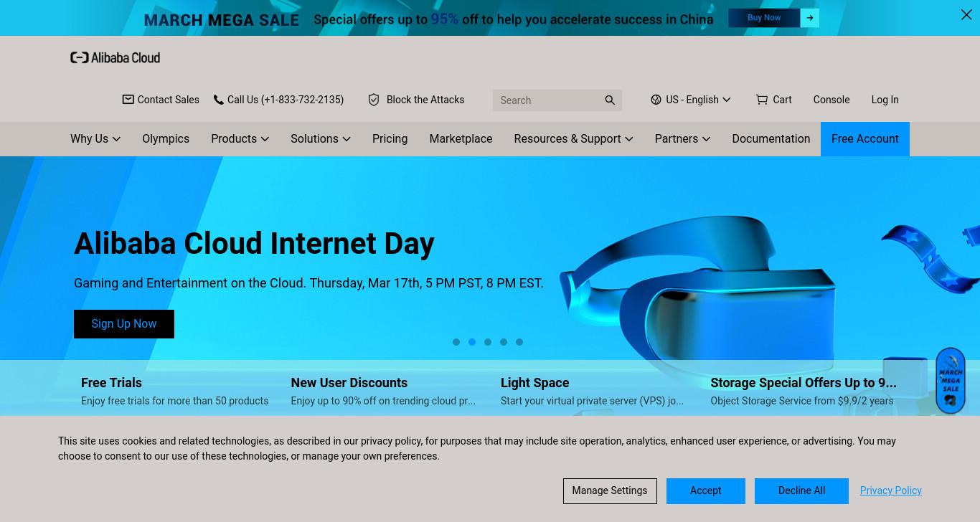Open the Console link

(831, 100)
